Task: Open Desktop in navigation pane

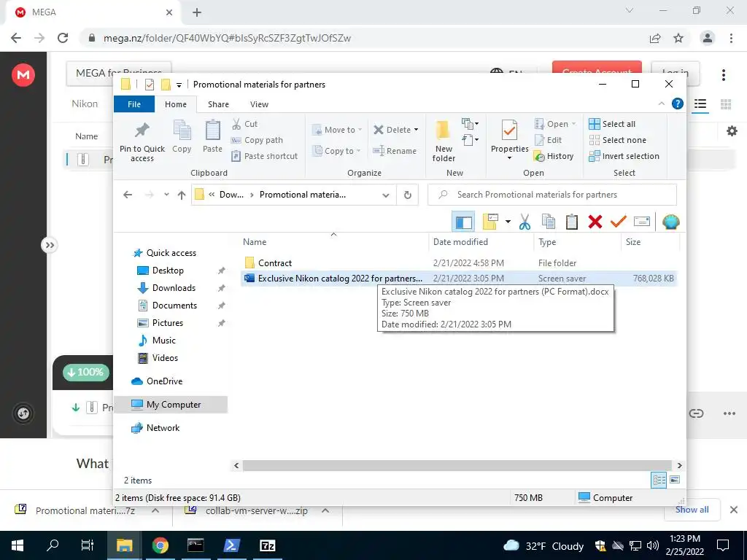Action: click(x=168, y=271)
